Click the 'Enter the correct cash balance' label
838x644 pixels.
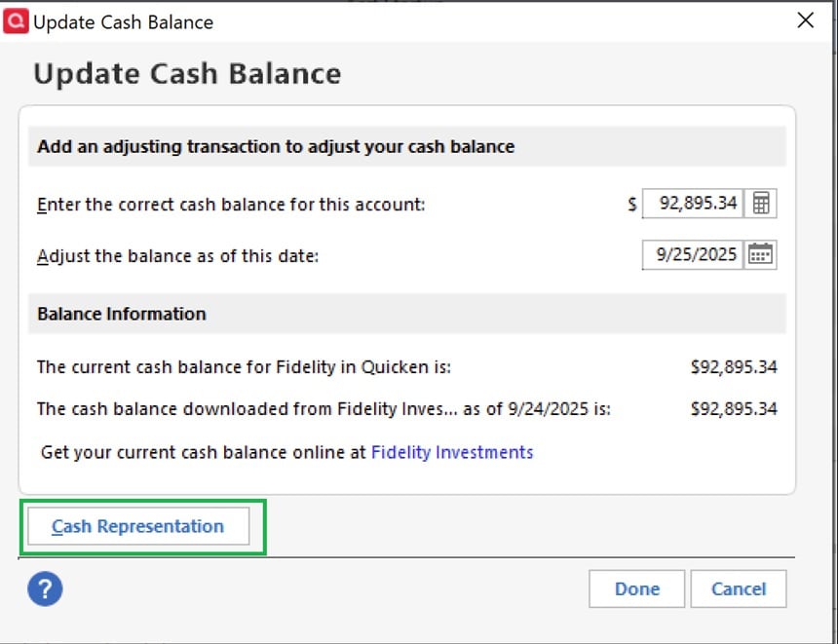click(231, 205)
